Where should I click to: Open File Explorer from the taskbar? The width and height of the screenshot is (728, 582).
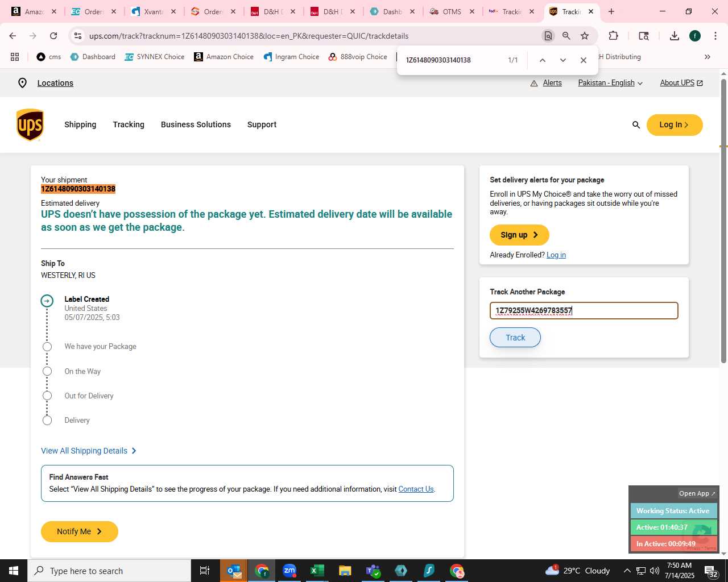pyautogui.click(x=345, y=571)
